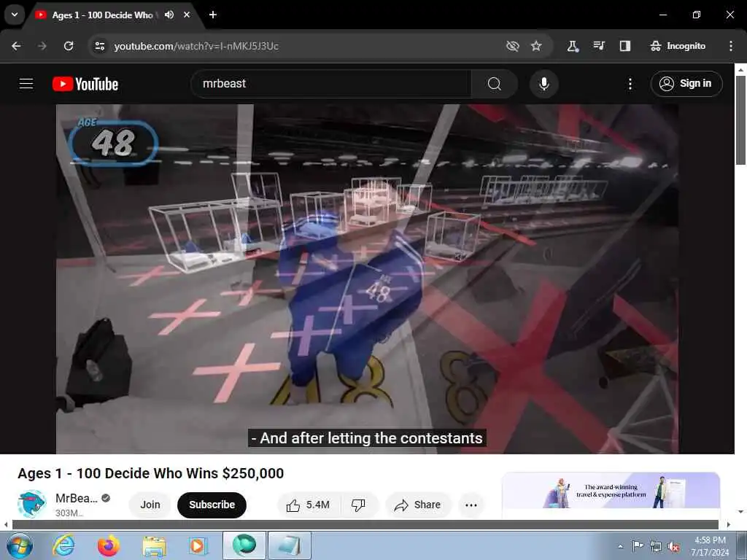Go to the YouTube home logo

(x=85, y=84)
